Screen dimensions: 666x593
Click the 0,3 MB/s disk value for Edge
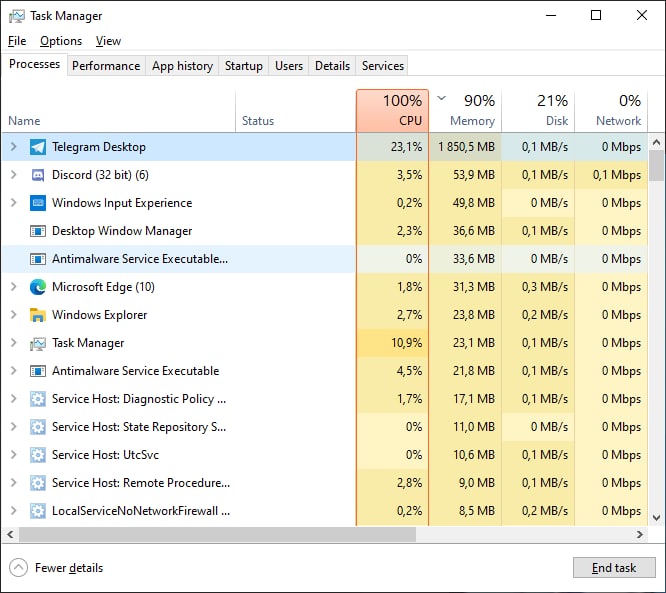[x=545, y=287]
